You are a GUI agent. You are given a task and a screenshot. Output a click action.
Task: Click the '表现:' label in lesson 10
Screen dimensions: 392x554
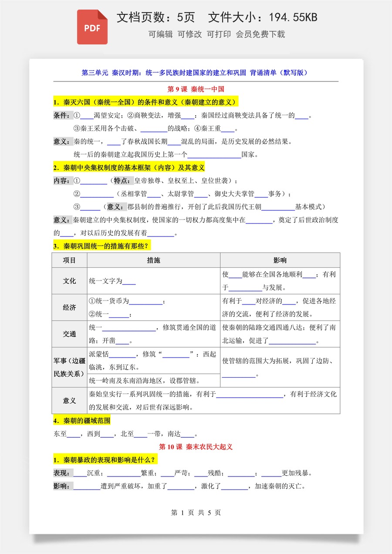63,473
